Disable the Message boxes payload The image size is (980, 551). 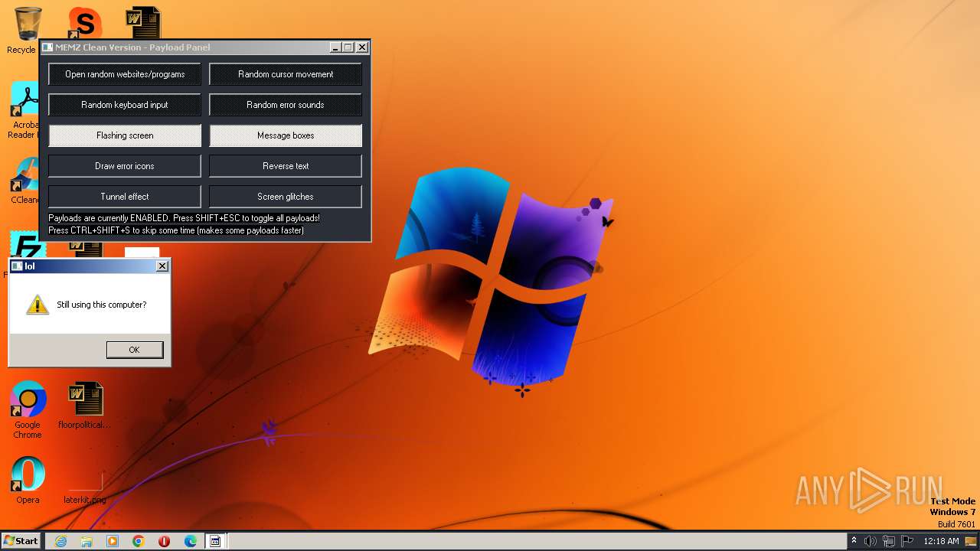[x=286, y=135]
